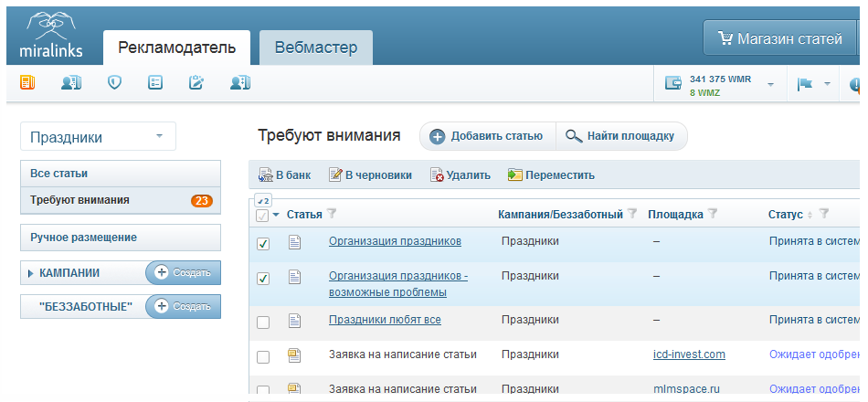Switch to the Вебмастер tab
The height and width of the screenshot is (402, 868).
(315, 48)
